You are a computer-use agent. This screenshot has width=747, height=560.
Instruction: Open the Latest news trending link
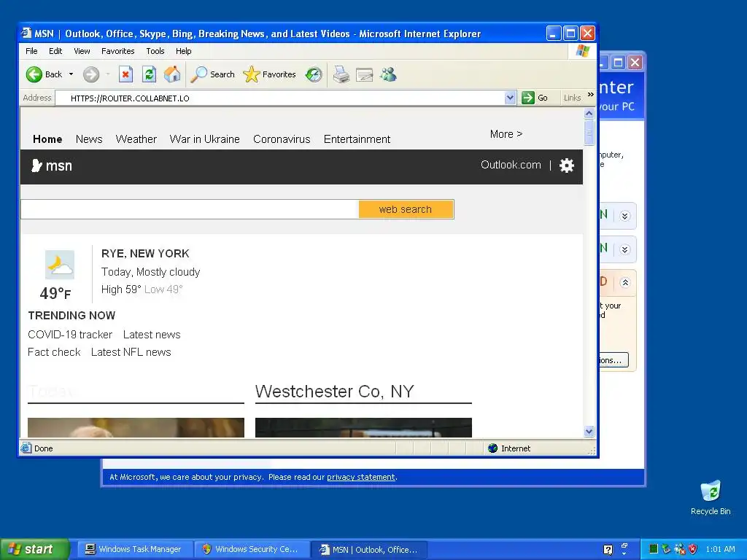tap(152, 335)
